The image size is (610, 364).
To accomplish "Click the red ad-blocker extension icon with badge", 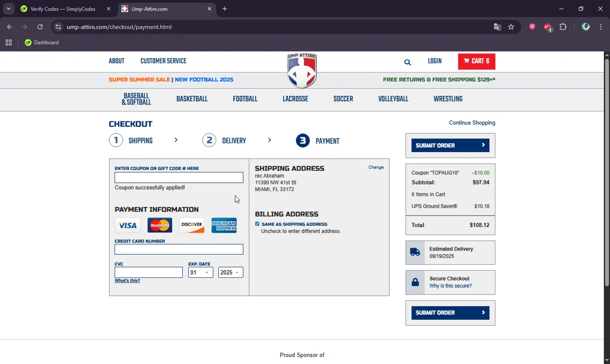I will point(548,27).
